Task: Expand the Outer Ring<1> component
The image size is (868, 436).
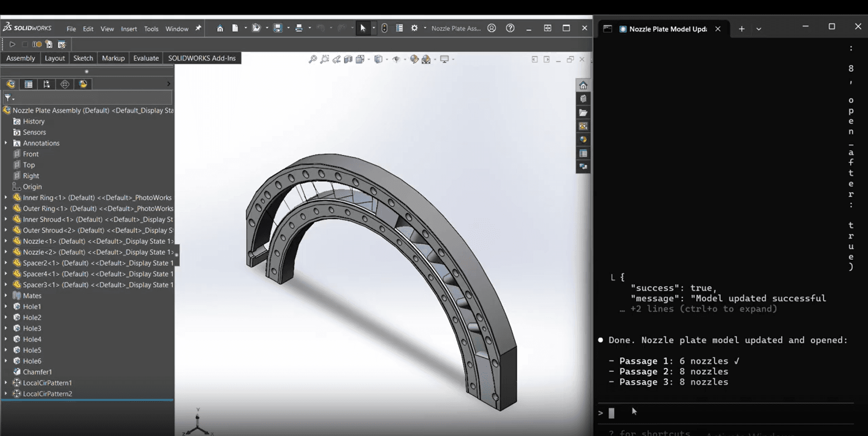Action: coord(6,208)
